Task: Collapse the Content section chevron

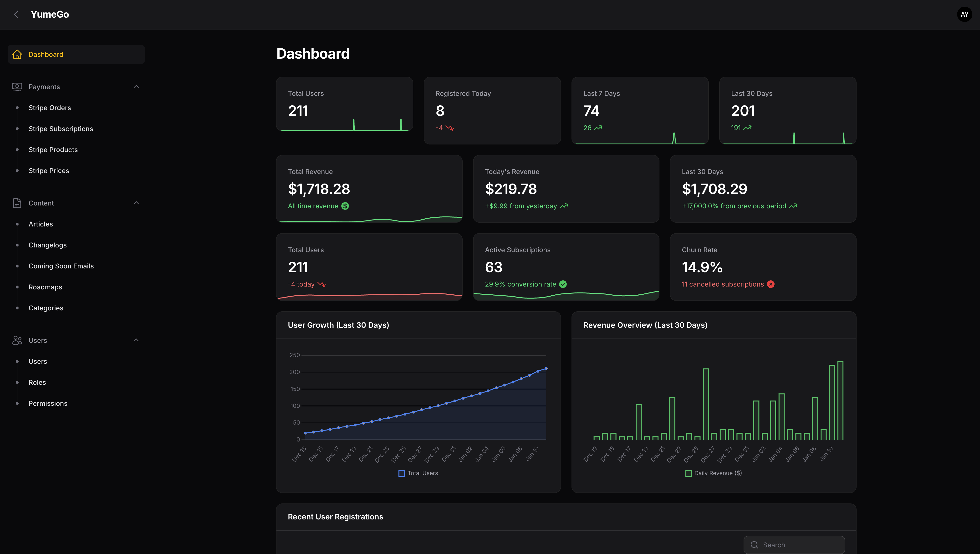Action: pos(136,203)
